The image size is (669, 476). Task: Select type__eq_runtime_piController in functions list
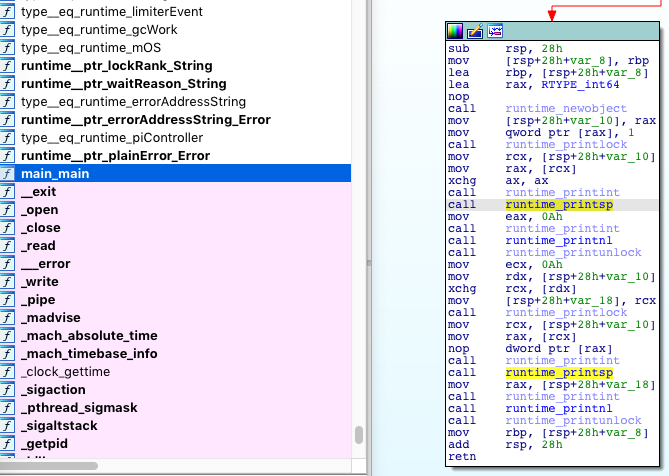click(x=175, y=138)
